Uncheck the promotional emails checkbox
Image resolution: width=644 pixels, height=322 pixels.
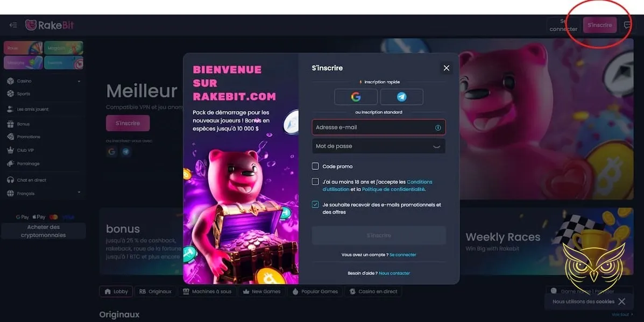click(315, 205)
